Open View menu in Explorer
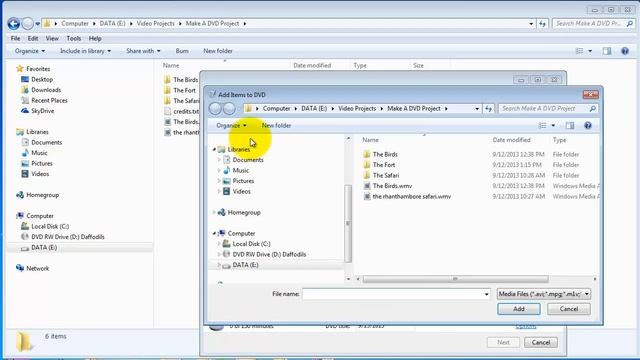The height and width of the screenshot is (360, 640). tap(52, 38)
